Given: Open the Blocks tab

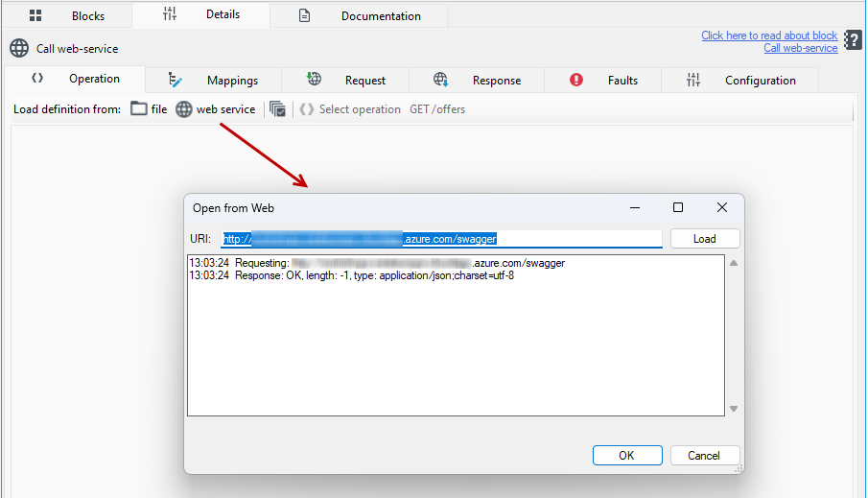Looking at the screenshot, I should pos(67,15).
